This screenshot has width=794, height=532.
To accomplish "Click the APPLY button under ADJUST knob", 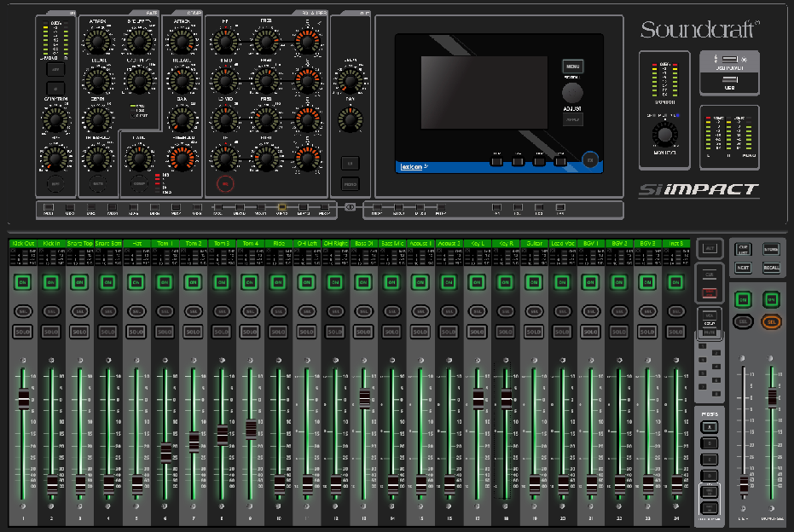I will 573,119.
